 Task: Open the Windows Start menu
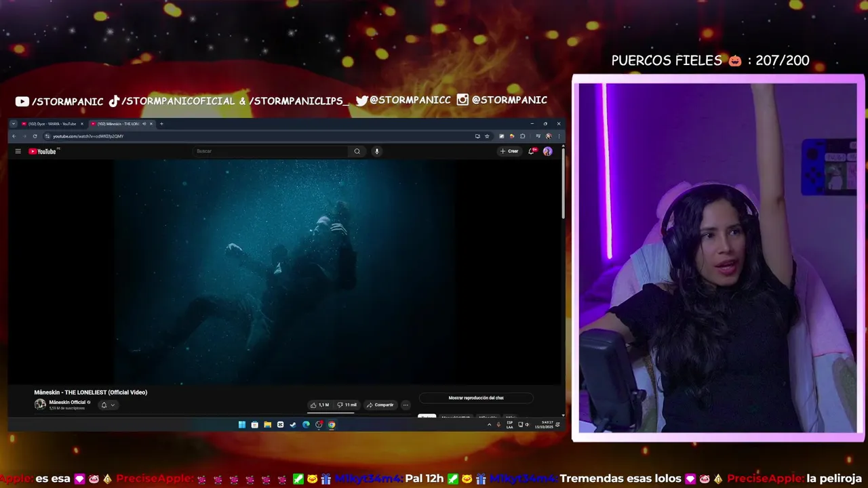241,425
